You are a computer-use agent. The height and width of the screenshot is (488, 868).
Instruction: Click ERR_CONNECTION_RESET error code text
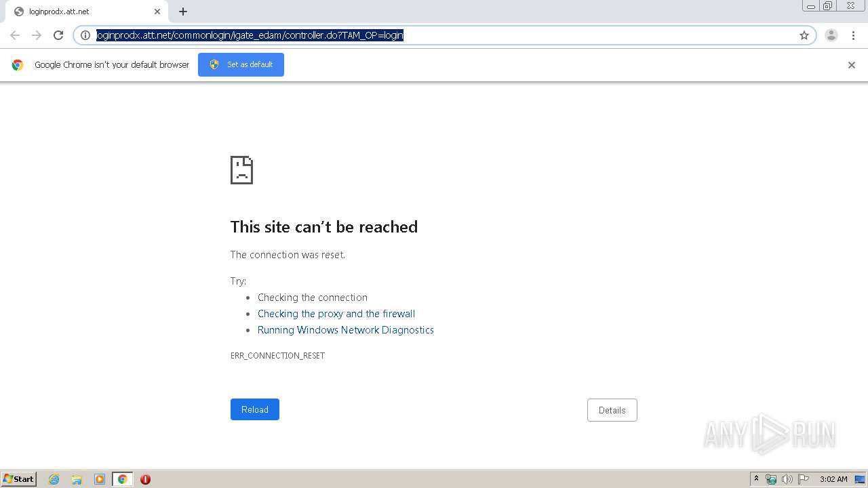[x=277, y=355]
